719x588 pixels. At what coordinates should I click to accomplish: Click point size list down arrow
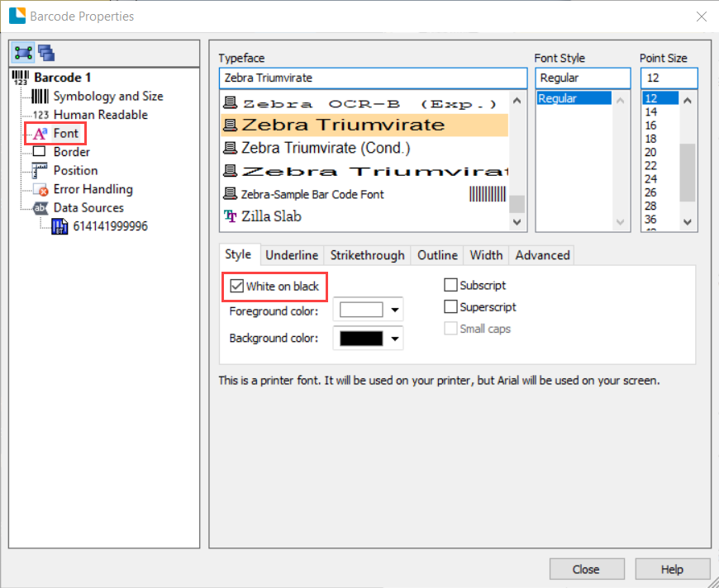coord(688,222)
